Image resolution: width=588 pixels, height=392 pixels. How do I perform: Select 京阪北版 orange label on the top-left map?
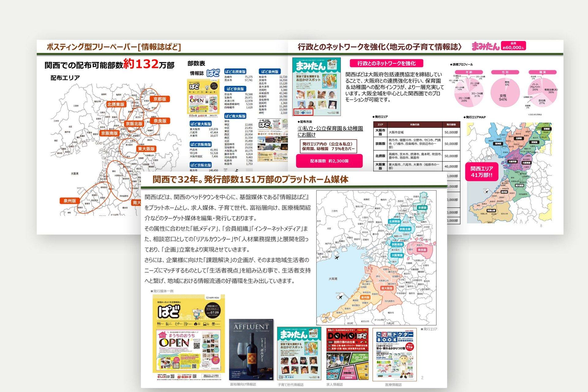pos(134,124)
